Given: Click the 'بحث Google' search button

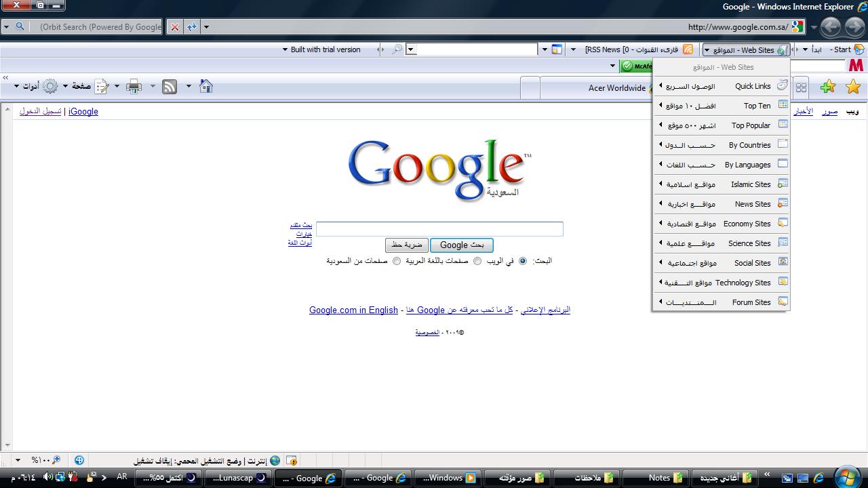Looking at the screenshot, I should click(x=462, y=245).
